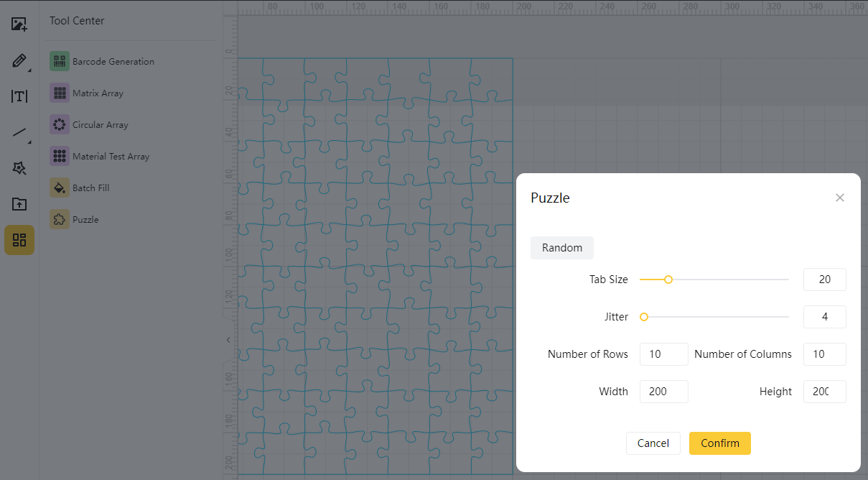The height and width of the screenshot is (480, 868).
Task: Open Circular Array label
Action: pyautogui.click(x=101, y=125)
